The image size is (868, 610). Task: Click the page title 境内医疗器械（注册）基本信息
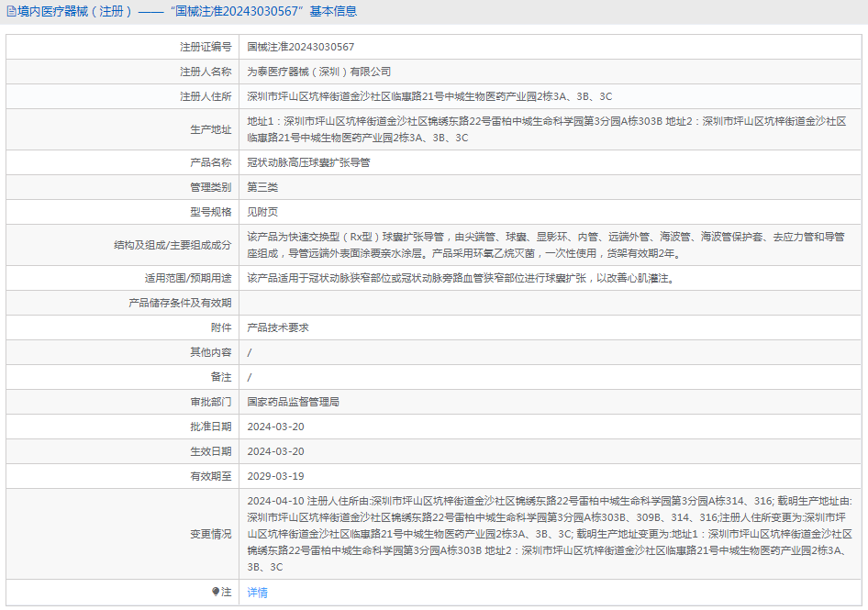pos(187,11)
